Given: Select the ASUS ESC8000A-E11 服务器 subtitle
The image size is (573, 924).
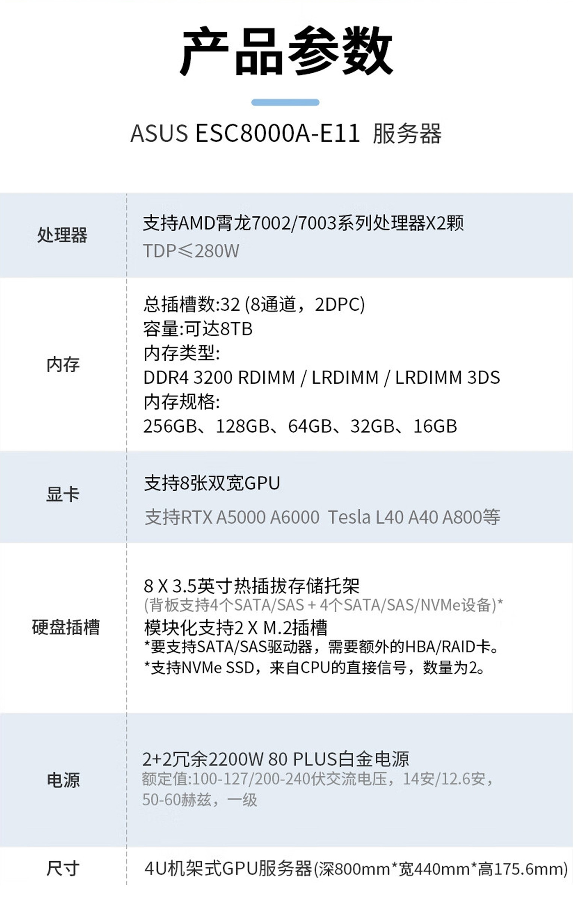Looking at the screenshot, I should (286, 133).
